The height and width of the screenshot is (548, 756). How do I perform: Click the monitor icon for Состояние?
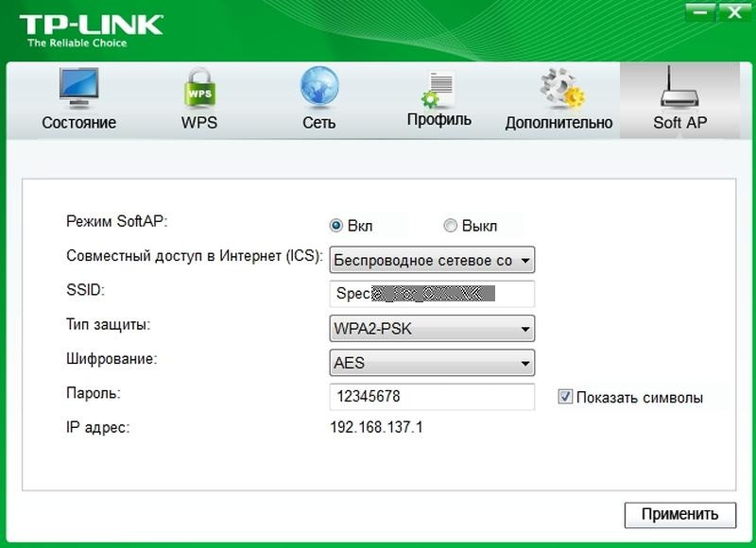pos(78,90)
